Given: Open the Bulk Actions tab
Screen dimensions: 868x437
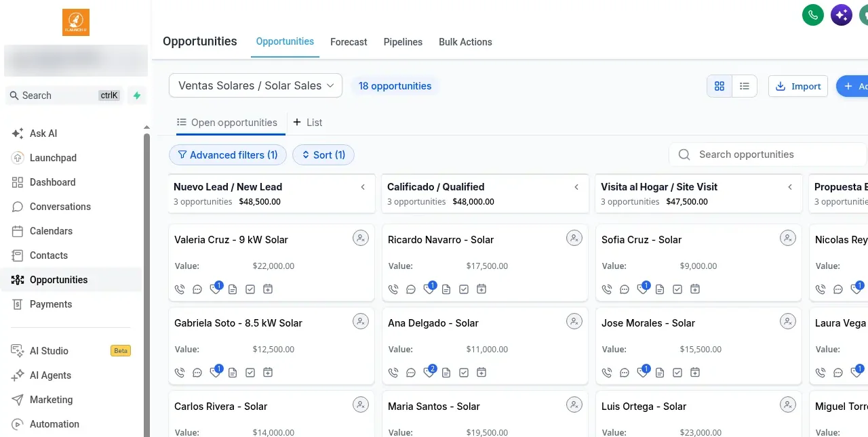Looking at the screenshot, I should point(465,42).
